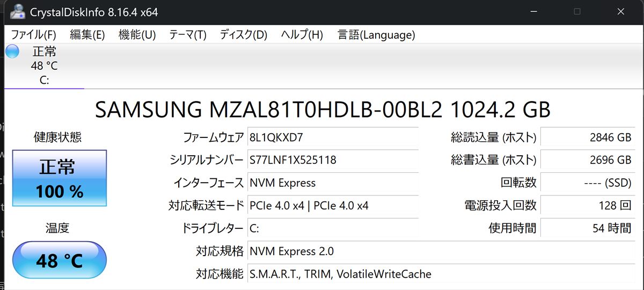The image size is (644, 290).
Task: Open the ヘルプ(H) menu
Action: coord(302,35)
